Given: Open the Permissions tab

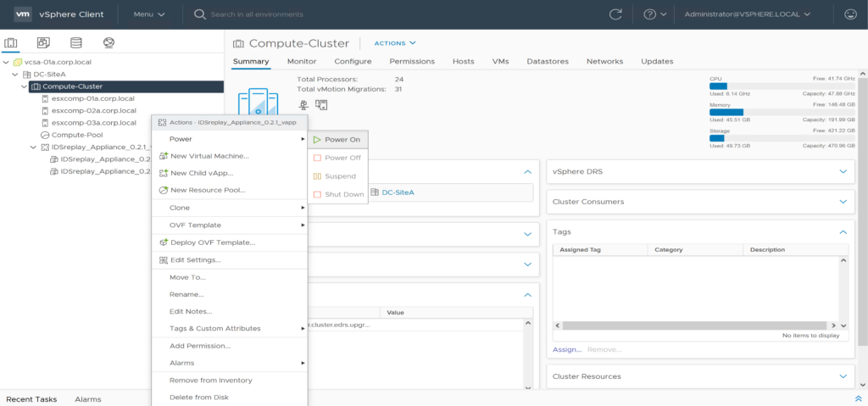Looking at the screenshot, I should (412, 62).
